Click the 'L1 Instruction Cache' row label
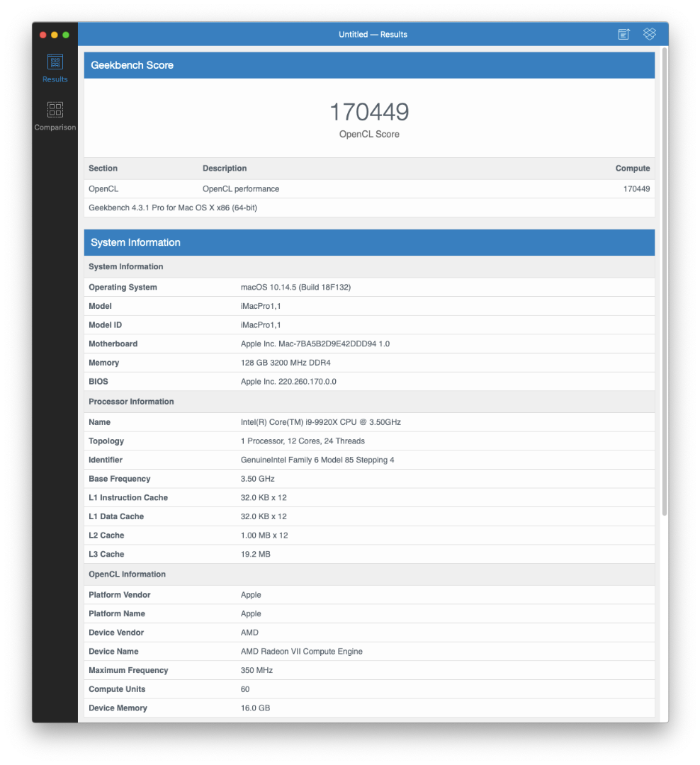The height and width of the screenshot is (765, 700). (x=128, y=498)
